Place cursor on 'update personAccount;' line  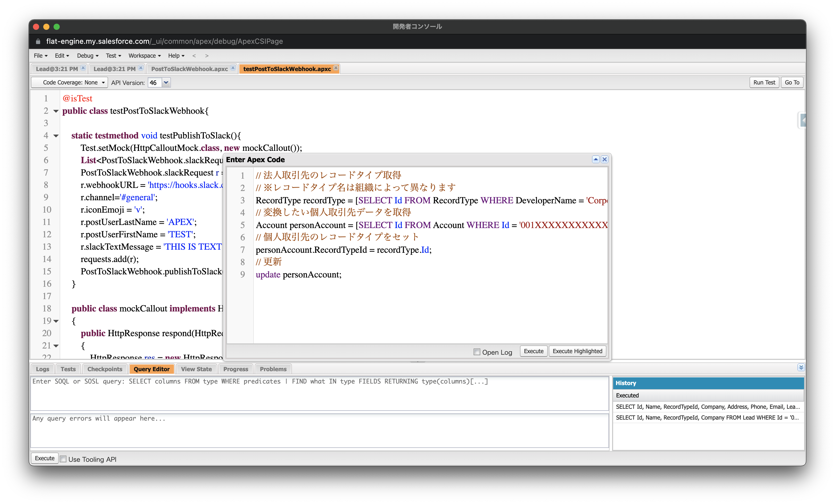[x=298, y=275]
